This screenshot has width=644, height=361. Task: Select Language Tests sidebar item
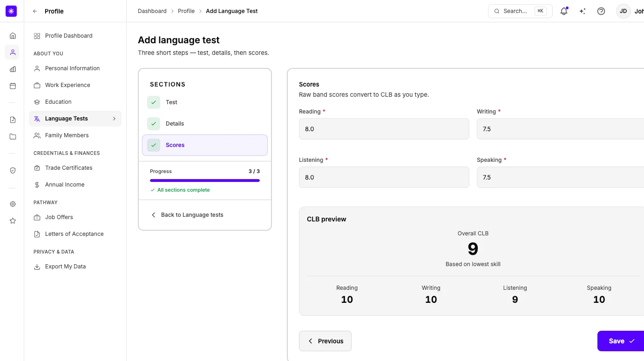pos(75,119)
